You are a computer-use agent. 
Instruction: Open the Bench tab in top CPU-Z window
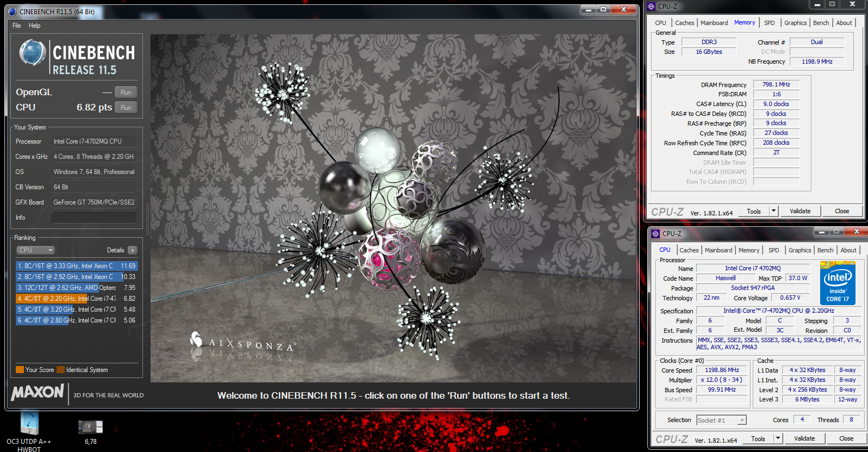[821, 23]
